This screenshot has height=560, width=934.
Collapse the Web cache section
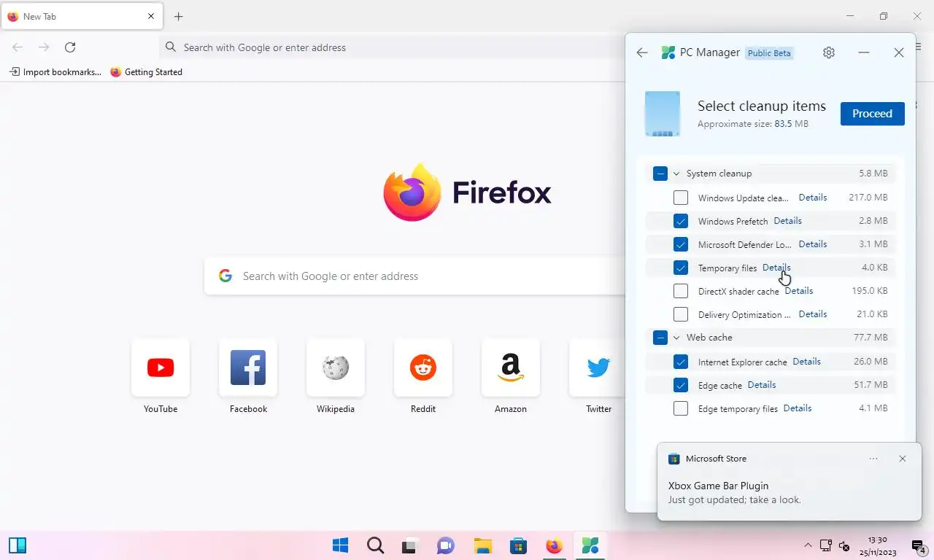pyautogui.click(x=676, y=338)
